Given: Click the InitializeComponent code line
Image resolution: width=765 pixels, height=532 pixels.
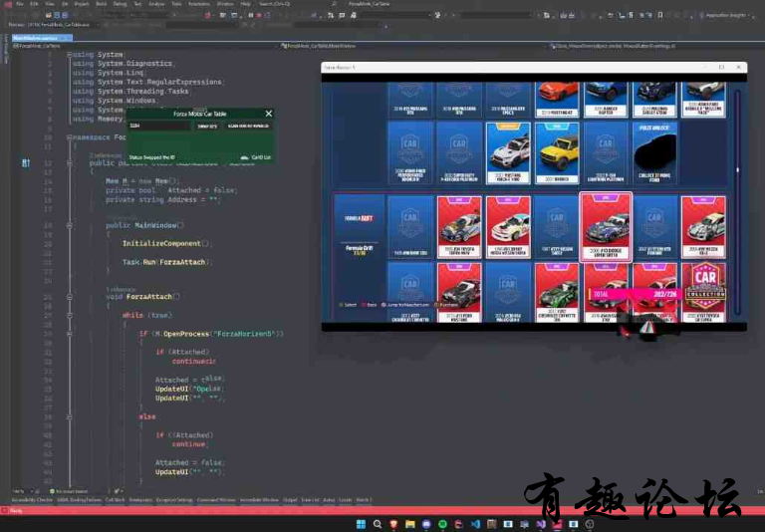Looking at the screenshot, I should [167, 243].
